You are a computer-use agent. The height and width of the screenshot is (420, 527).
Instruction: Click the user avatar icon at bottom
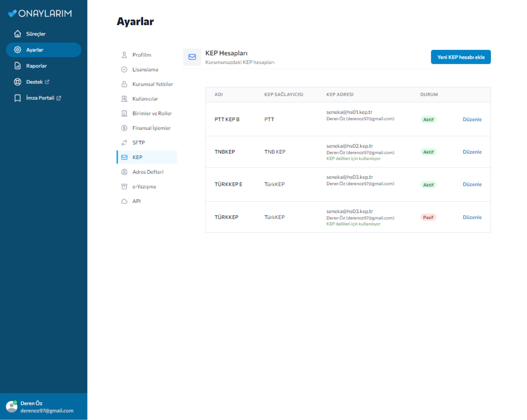pos(12,406)
